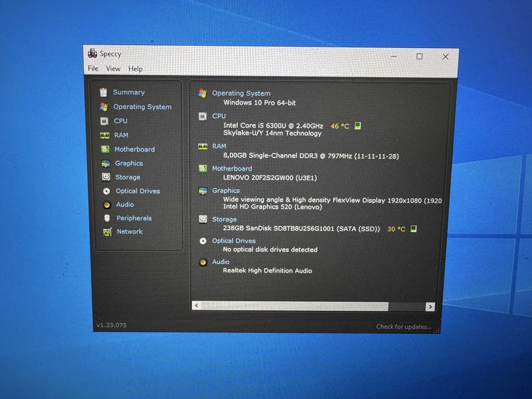This screenshot has width=532, height=399.
Task: Click memory icon beside RAM summary heading
Action: click(203, 147)
